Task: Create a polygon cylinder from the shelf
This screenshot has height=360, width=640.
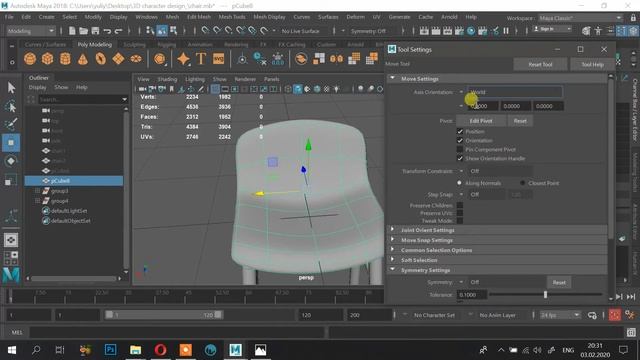Action: click(65, 59)
